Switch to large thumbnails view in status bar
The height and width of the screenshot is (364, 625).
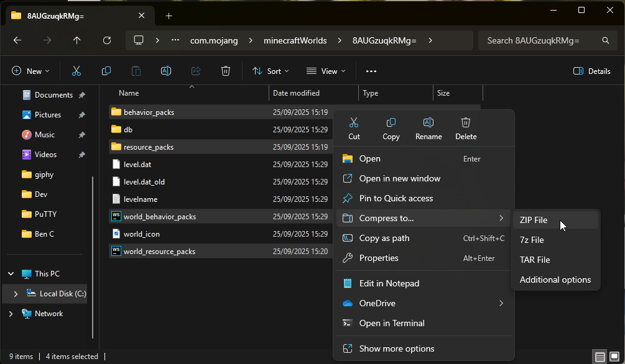point(614,357)
